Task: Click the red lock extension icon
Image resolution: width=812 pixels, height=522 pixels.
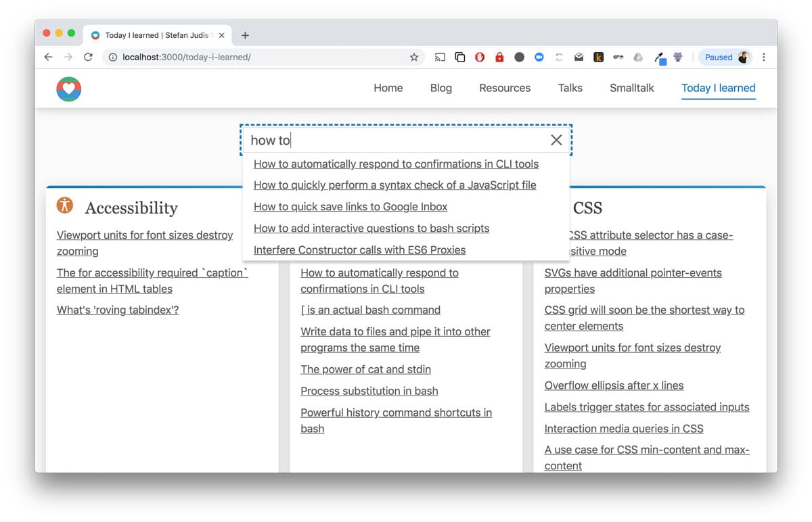Action: point(499,57)
